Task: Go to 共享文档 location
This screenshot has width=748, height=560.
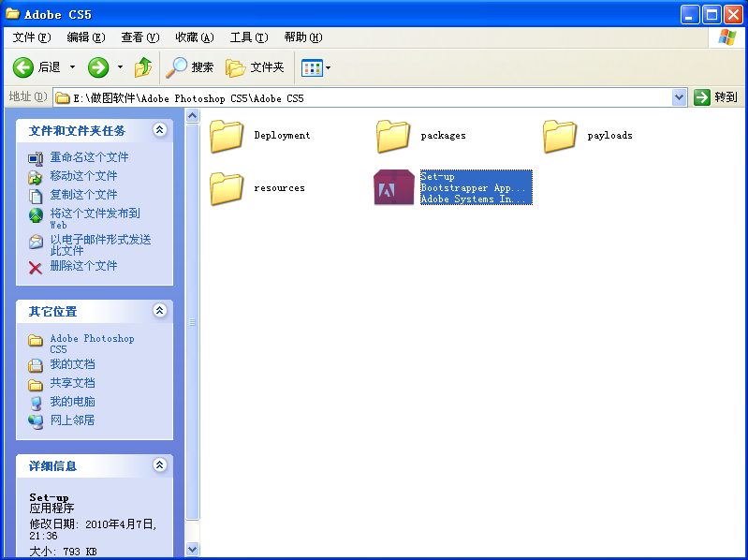Action: (72, 383)
